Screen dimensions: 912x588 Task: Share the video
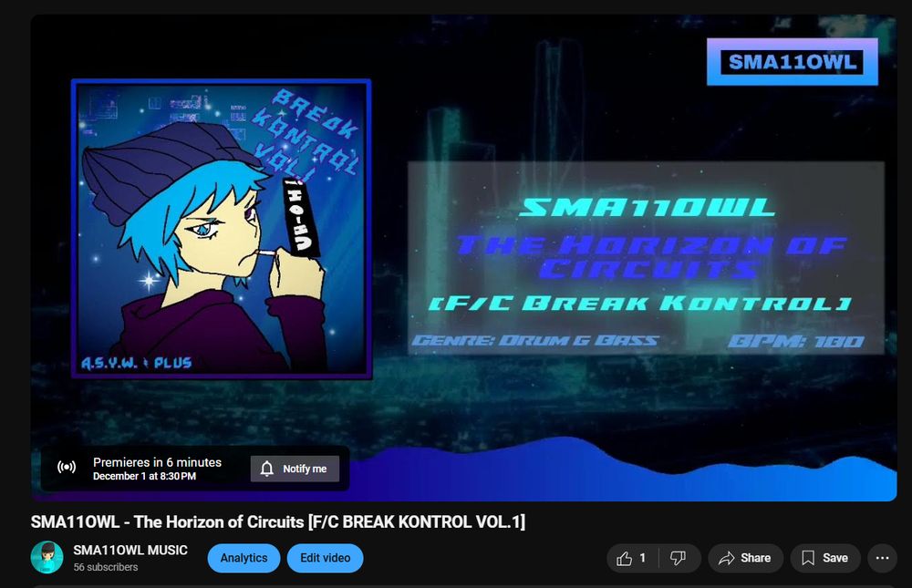tap(745, 558)
